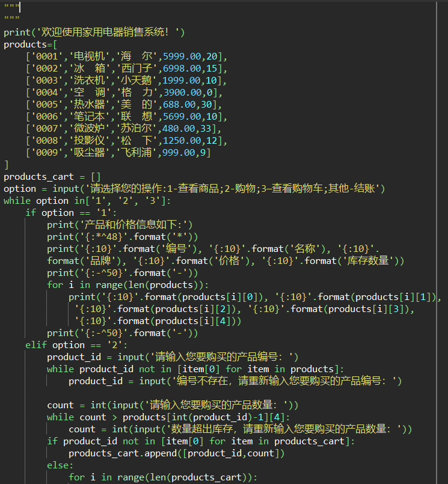This screenshot has width=448, height=484.
Task: Place cursor on 'while option in' line
Action: click(87, 201)
